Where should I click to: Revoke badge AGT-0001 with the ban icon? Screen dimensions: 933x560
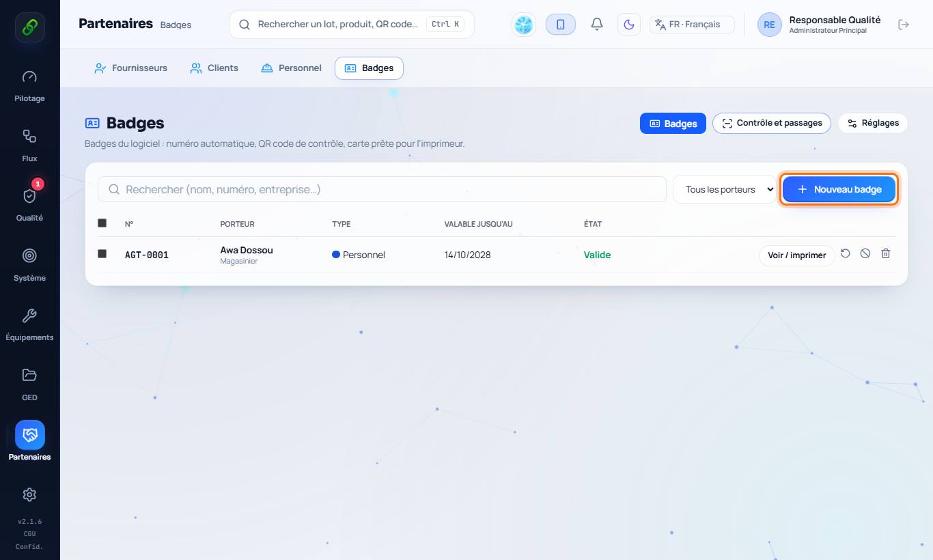pos(865,253)
